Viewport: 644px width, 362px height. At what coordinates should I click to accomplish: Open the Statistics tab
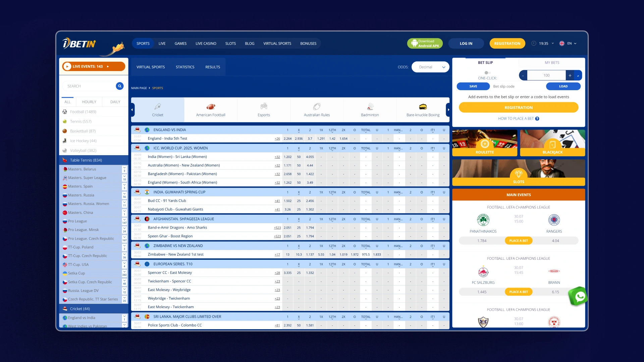tap(185, 67)
